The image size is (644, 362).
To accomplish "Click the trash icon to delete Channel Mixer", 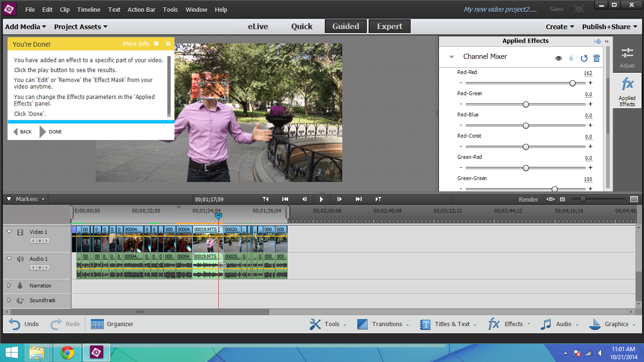I will (596, 58).
